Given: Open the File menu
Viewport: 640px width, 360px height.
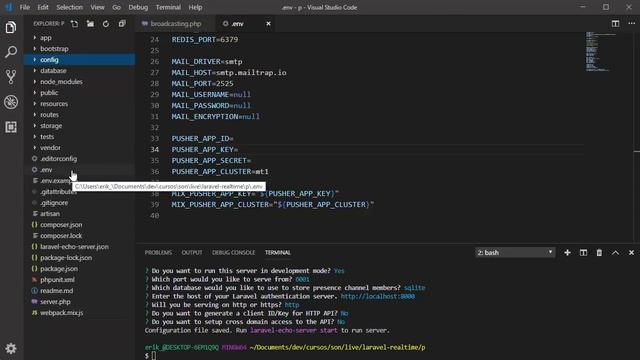Looking at the screenshot, I should 25,7.
